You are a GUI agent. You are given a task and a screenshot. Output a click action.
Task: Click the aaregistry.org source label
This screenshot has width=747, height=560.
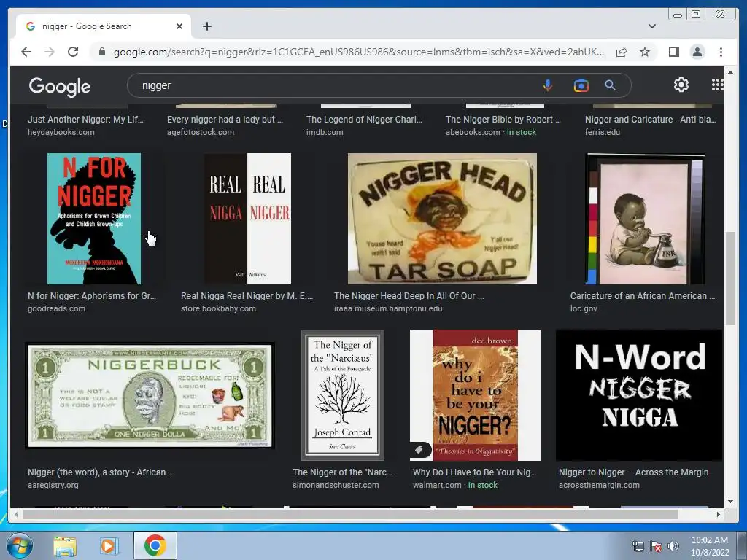pyautogui.click(x=53, y=485)
